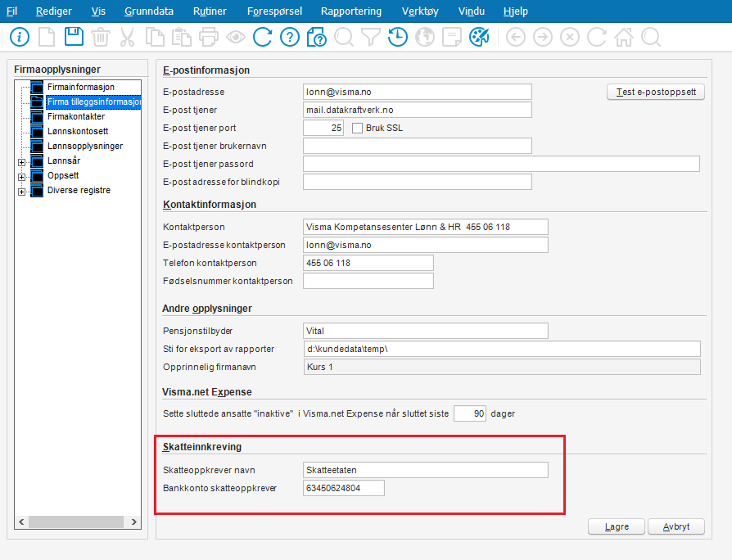Click the 90 dager number field
732x560 pixels.
[470, 413]
